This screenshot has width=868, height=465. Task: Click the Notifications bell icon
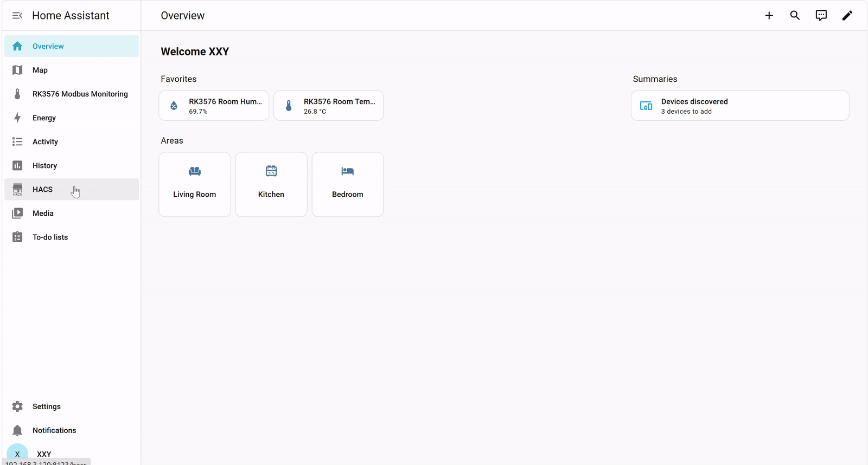coord(17,430)
